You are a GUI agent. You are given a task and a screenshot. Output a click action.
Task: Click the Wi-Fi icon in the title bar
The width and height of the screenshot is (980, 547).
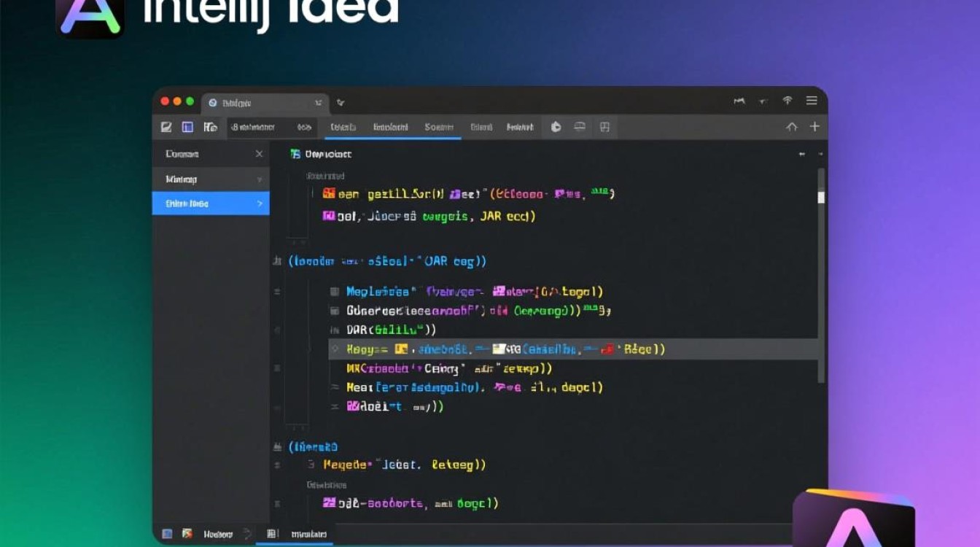[x=787, y=101]
